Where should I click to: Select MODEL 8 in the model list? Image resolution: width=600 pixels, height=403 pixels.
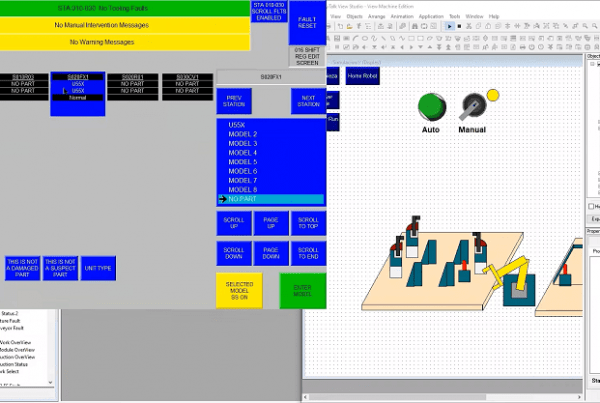(x=271, y=189)
